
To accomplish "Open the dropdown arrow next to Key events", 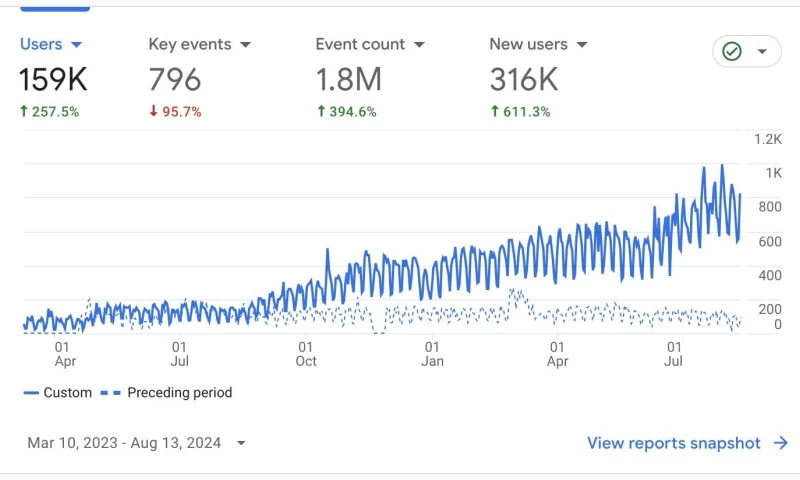I will click(x=245, y=45).
